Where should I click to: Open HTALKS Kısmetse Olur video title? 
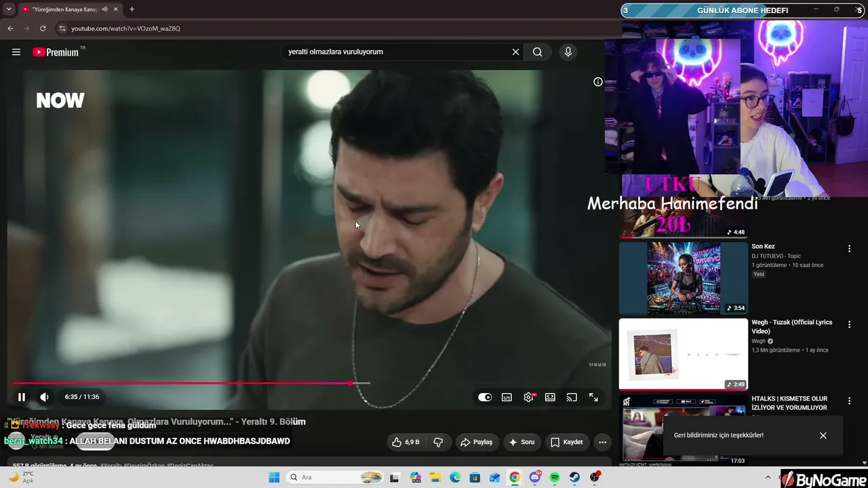pos(789,403)
